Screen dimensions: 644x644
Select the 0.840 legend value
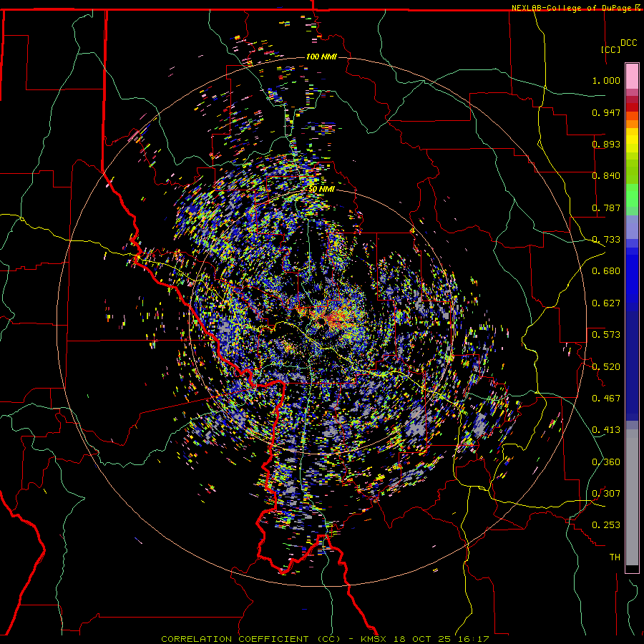pos(606,176)
